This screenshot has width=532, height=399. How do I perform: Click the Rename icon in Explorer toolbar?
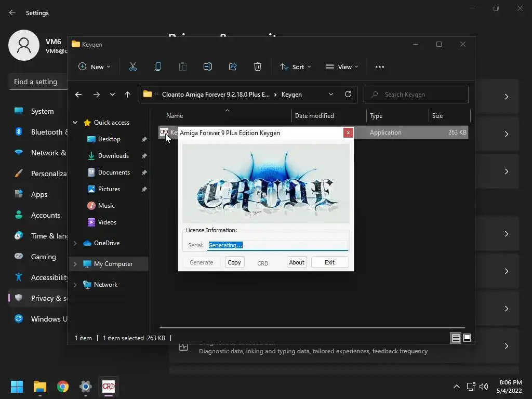pyautogui.click(x=208, y=67)
